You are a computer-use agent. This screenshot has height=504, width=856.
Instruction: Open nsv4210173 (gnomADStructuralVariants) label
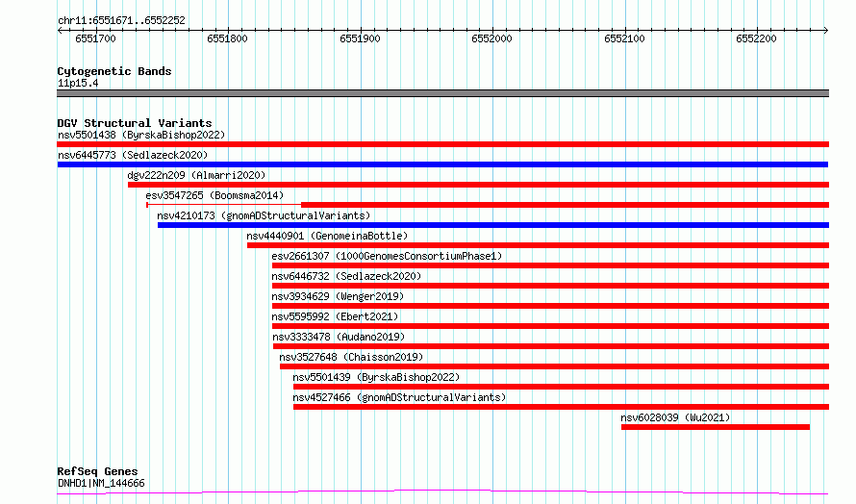(264, 215)
